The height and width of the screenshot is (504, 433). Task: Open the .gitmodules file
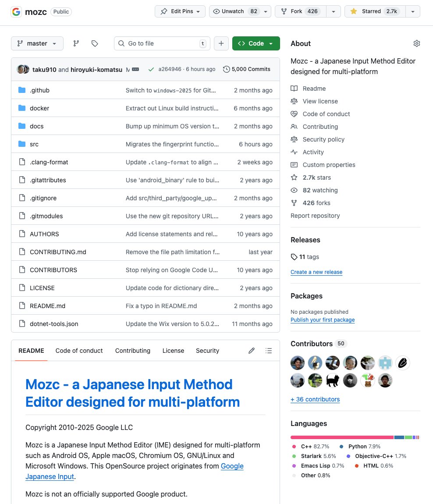click(46, 217)
